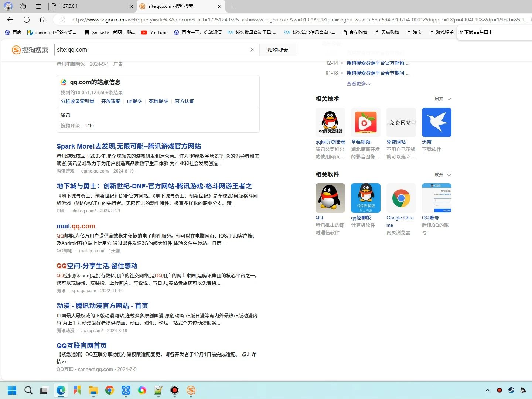This screenshot has height=399, width=532.
Task: Close the site:qq.com search tab
Action: 219,6
